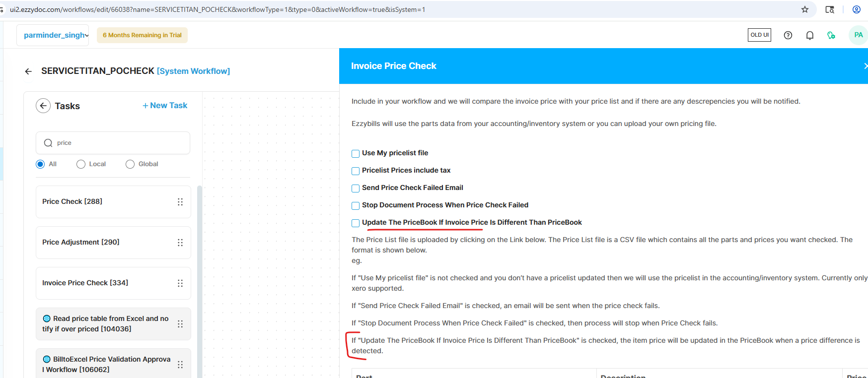The height and width of the screenshot is (378, 868).
Task: Expand the parminder_singh account dropdown
Action: click(53, 35)
